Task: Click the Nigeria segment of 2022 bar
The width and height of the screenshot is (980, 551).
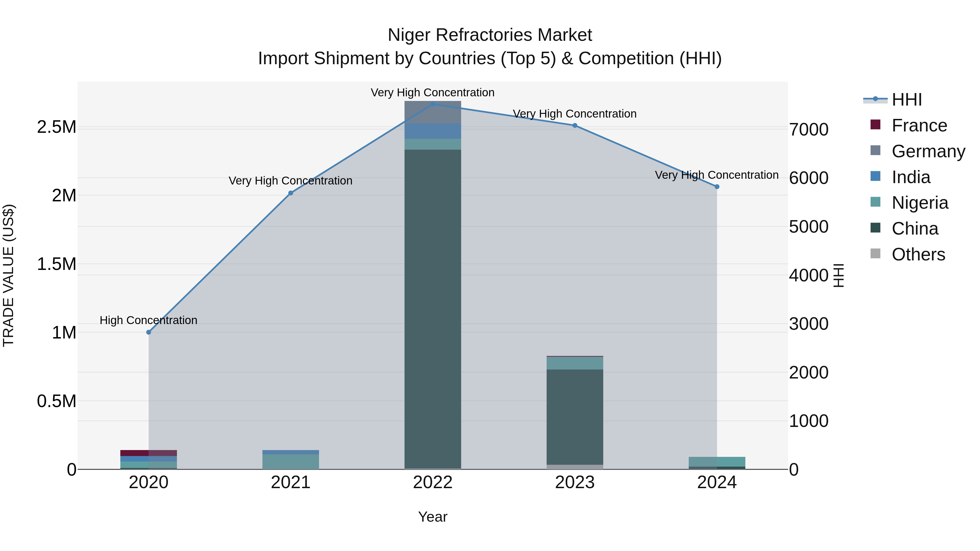Action: point(433,144)
